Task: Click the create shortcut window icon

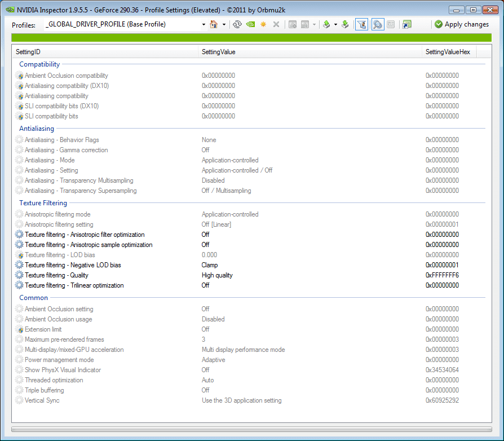Action: (x=407, y=24)
